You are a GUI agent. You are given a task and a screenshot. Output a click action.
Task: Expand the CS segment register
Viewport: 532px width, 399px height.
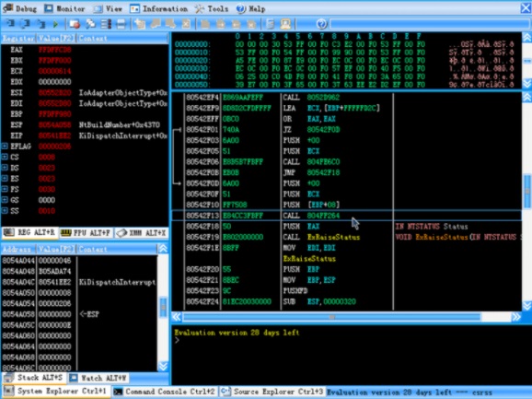click(x=5, y=157)
